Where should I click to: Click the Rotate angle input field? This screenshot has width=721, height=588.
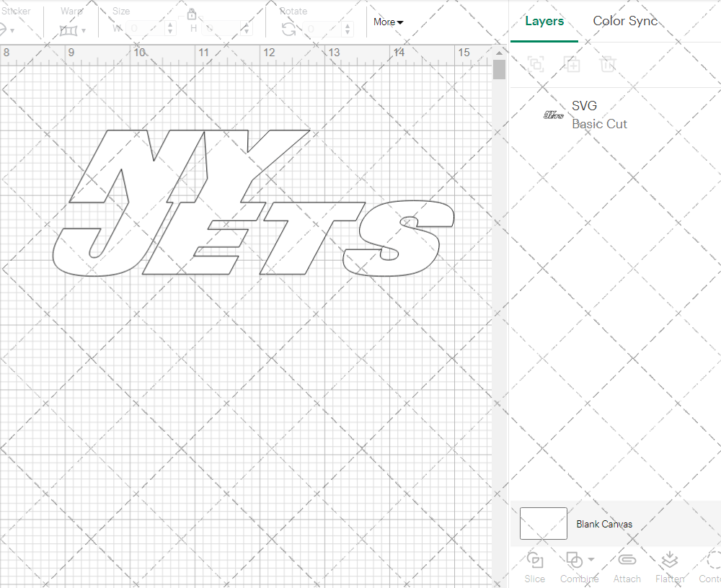point(322,29)
